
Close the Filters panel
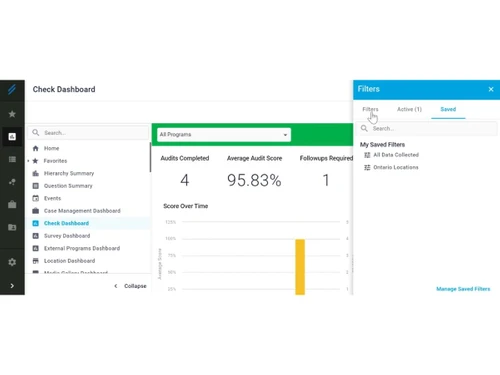491,89
